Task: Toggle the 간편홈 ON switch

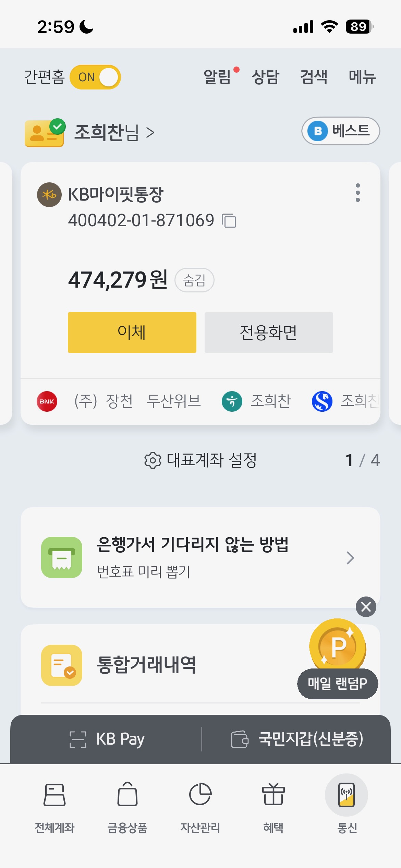Action: (x=95, y=77)
